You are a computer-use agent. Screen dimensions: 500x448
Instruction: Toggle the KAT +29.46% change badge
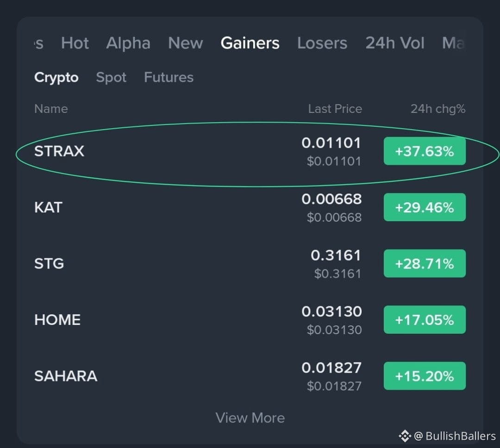click(x=425, y=207)
